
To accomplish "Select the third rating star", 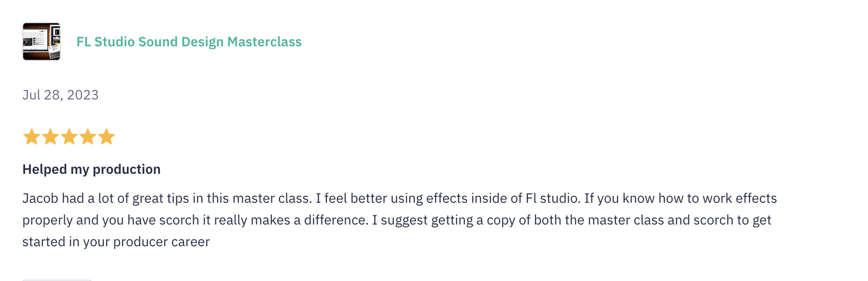I will (69, 137).
